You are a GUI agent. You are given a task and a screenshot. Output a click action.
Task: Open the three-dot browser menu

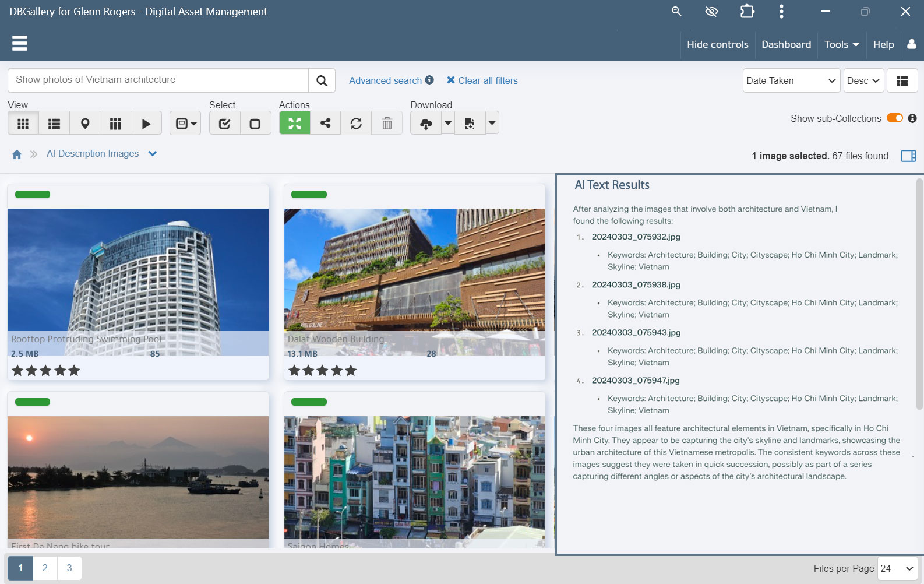[x=781, y=11]
